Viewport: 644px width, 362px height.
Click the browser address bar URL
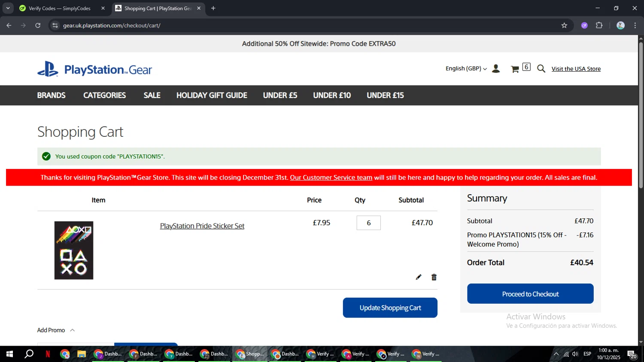click(112, 25)
